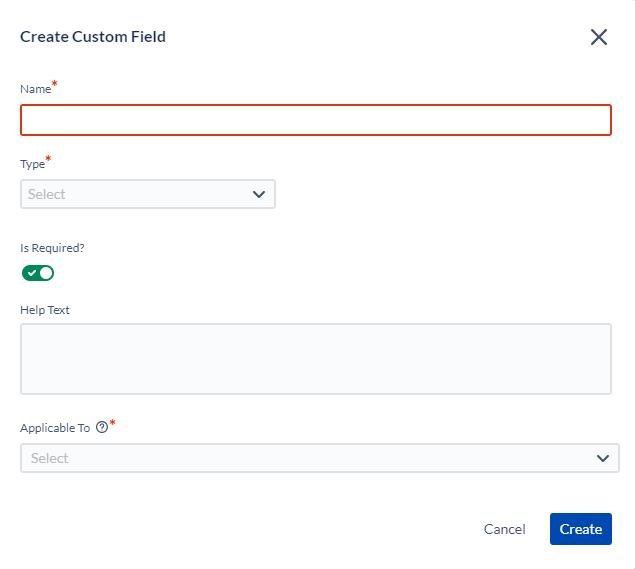The height and width of the screenshot is (569, 635).
Task: Click the Create button
Action: click(x=580, y=529)
